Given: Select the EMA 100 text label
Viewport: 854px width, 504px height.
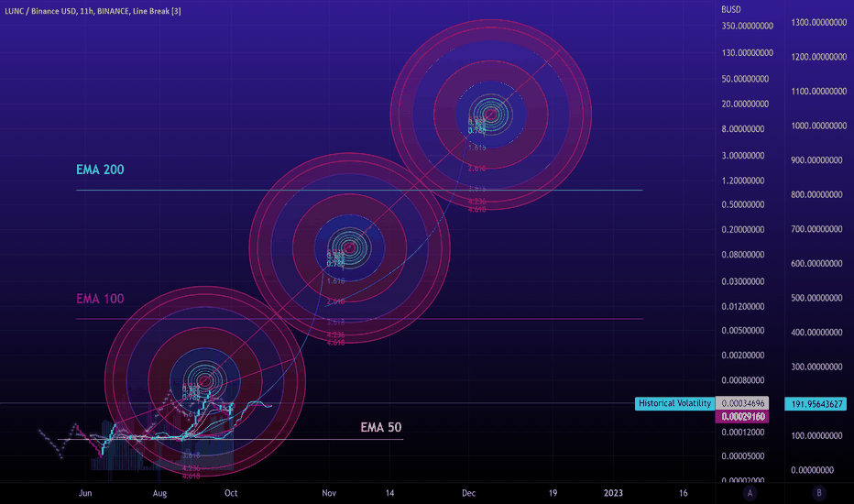Looking at the screenshot, I should (100, 299).
